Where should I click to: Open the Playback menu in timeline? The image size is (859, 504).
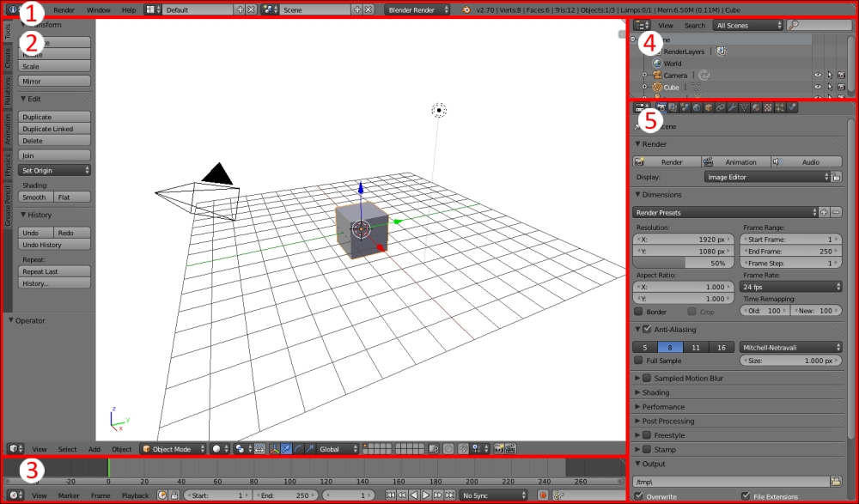coord(136,495)
